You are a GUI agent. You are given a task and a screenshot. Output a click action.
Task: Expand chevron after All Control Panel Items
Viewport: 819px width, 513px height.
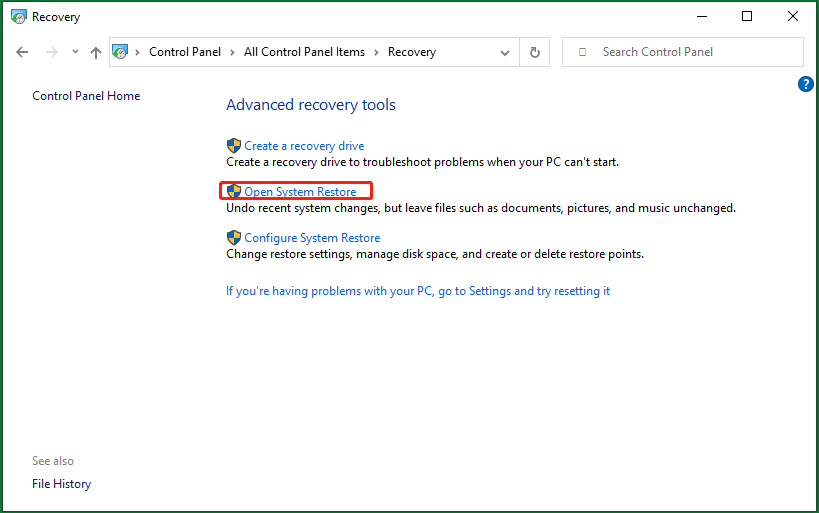point(376,52)
